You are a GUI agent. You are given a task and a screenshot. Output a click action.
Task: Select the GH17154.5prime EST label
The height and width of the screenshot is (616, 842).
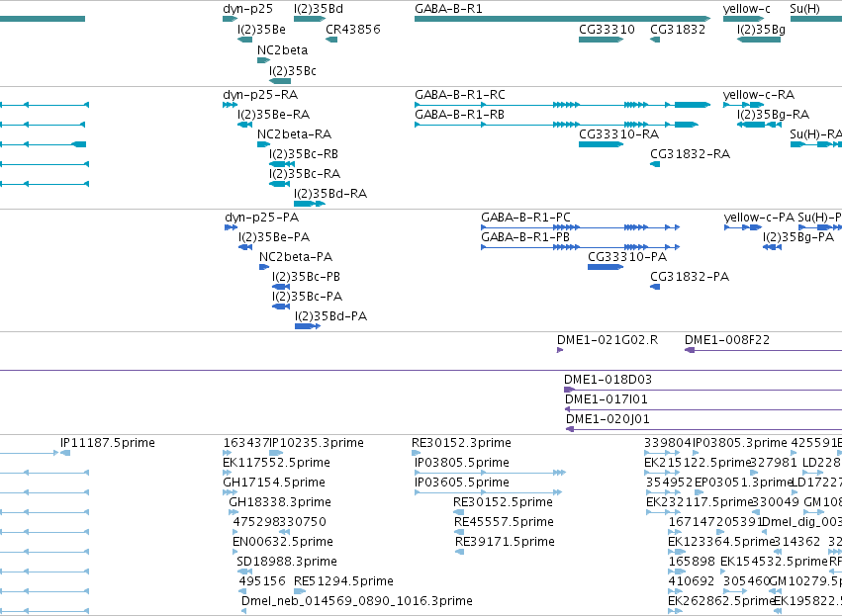[274, 483]
